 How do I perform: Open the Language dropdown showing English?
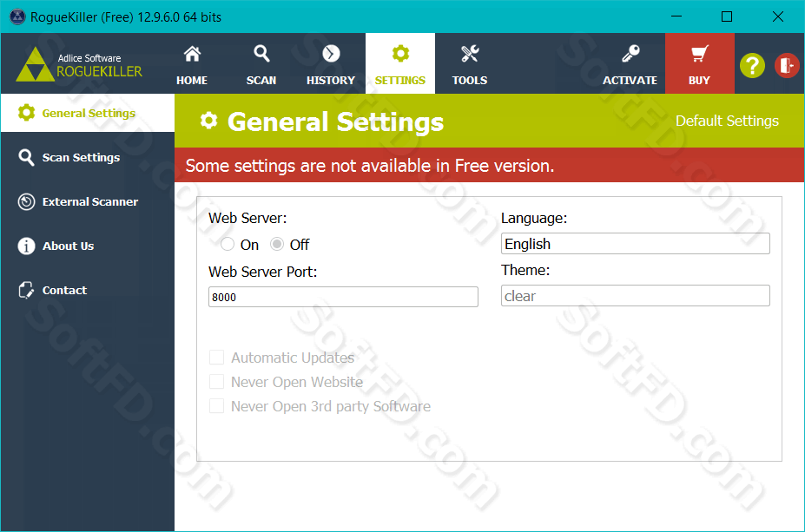coord(635,244)
